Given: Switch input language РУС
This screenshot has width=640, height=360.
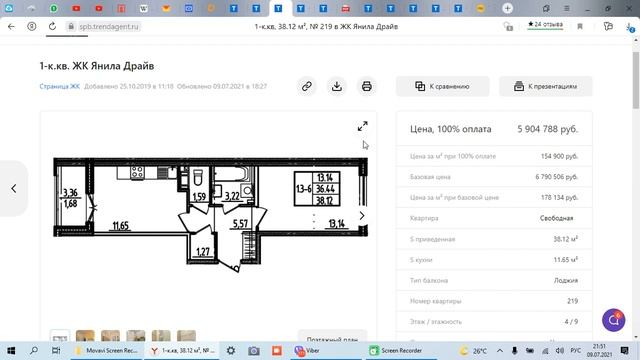Looking at the screenshot, I should pos(576,351).
